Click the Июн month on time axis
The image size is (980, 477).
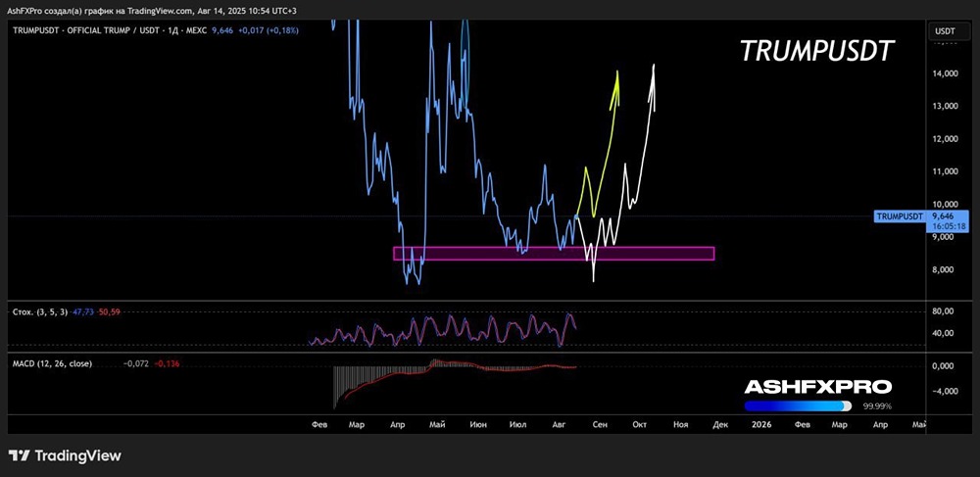pyautogui.click(x=478, y=424)
